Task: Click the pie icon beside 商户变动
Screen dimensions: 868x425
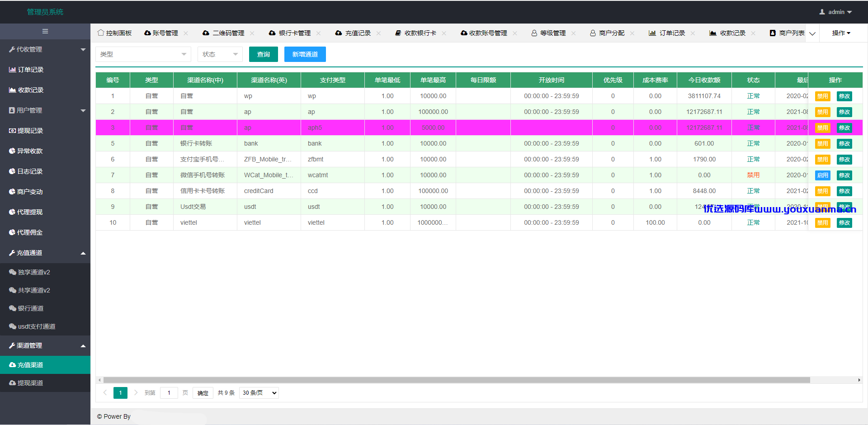Action: click(x=12, y=192)
